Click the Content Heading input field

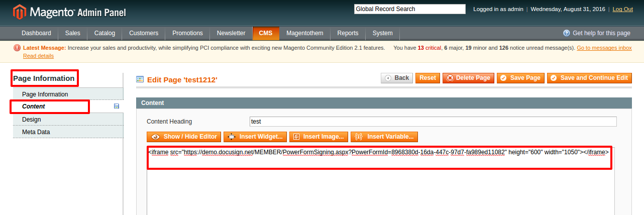(433, 122)
